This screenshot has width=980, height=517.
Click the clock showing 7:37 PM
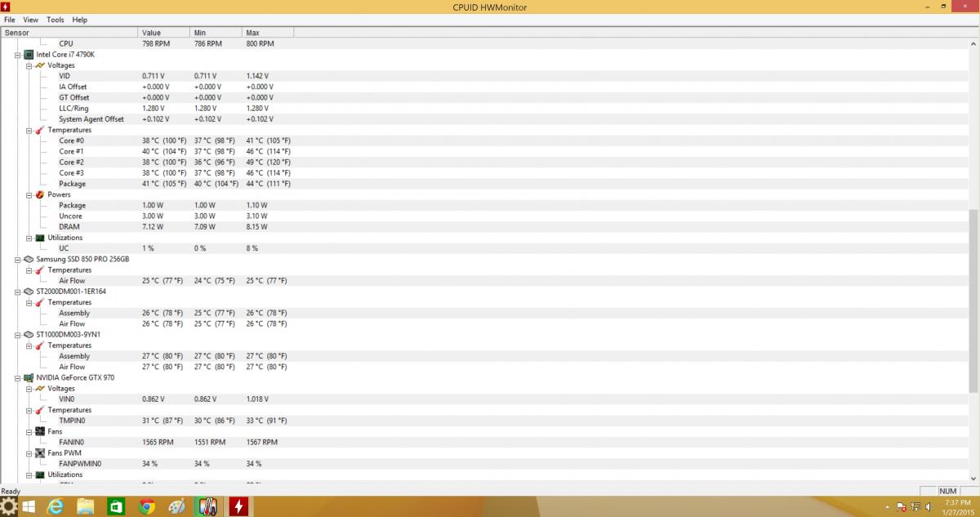point(958,501)
